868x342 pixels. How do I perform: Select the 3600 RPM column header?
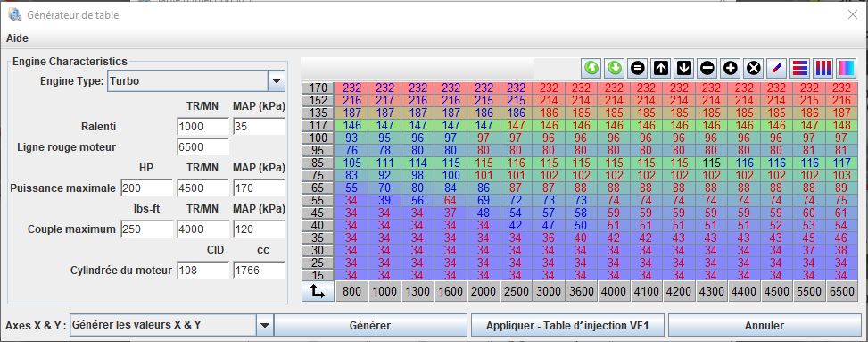coord(582,292)
